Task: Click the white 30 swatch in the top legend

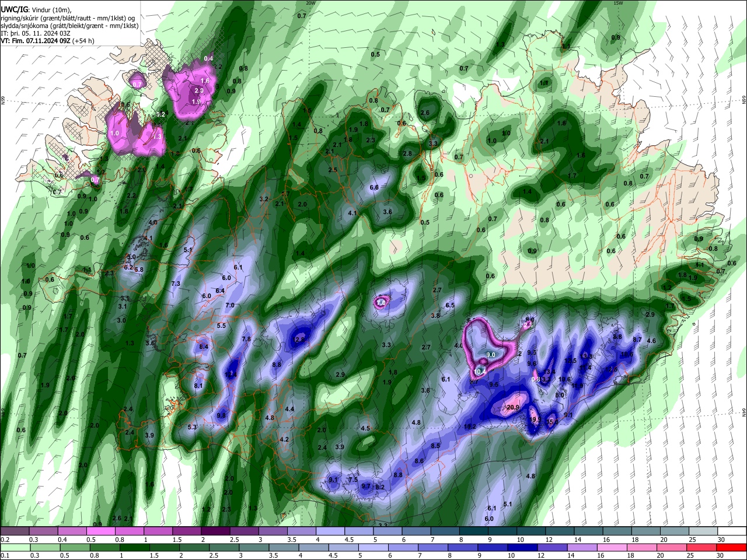Action: 731,531
